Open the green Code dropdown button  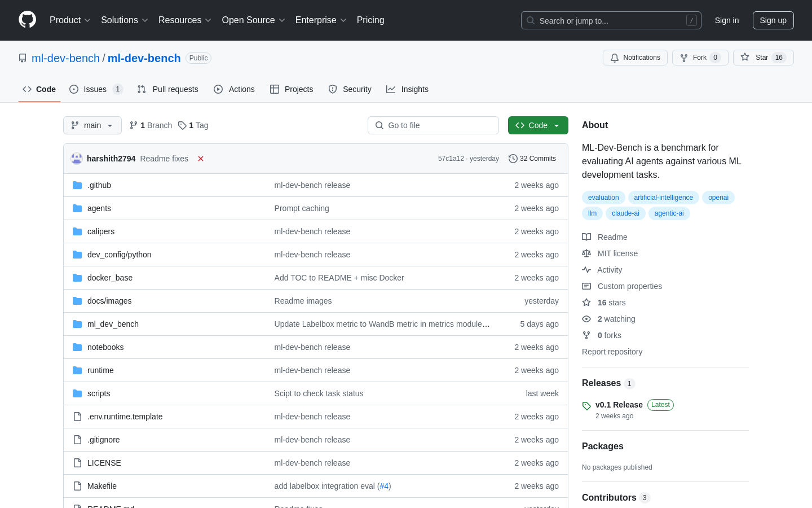[x=538, y=125]
